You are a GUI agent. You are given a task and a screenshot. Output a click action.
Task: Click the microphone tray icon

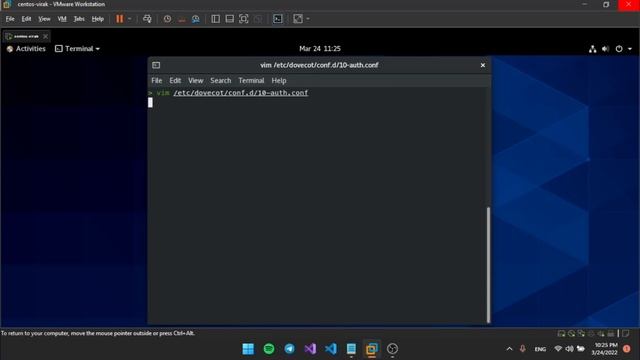(x=522, y=349)
